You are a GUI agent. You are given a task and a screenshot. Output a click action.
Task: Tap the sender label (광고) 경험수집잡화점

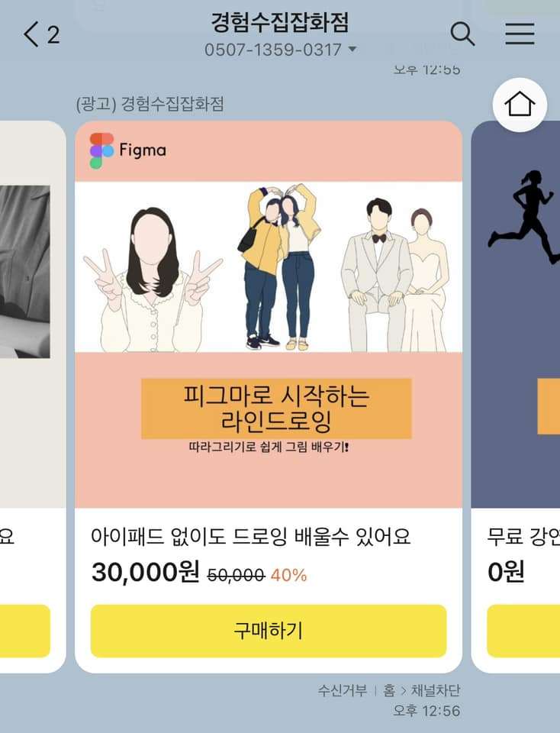[x=150, y=103]
